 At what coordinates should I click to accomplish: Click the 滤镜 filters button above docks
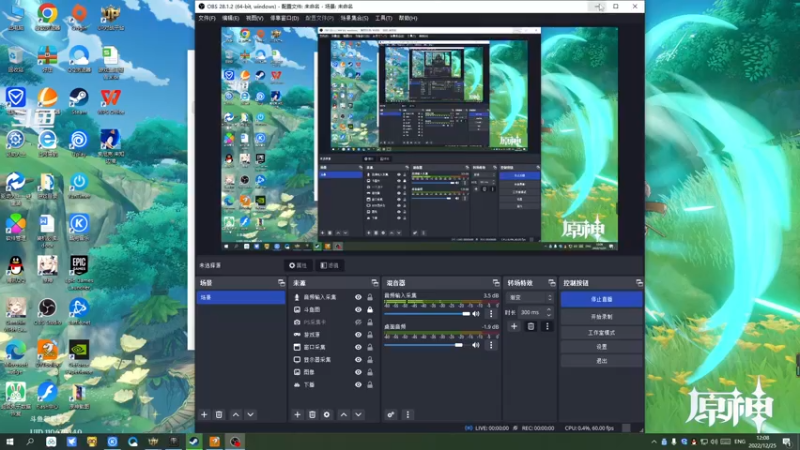(330, 265)
